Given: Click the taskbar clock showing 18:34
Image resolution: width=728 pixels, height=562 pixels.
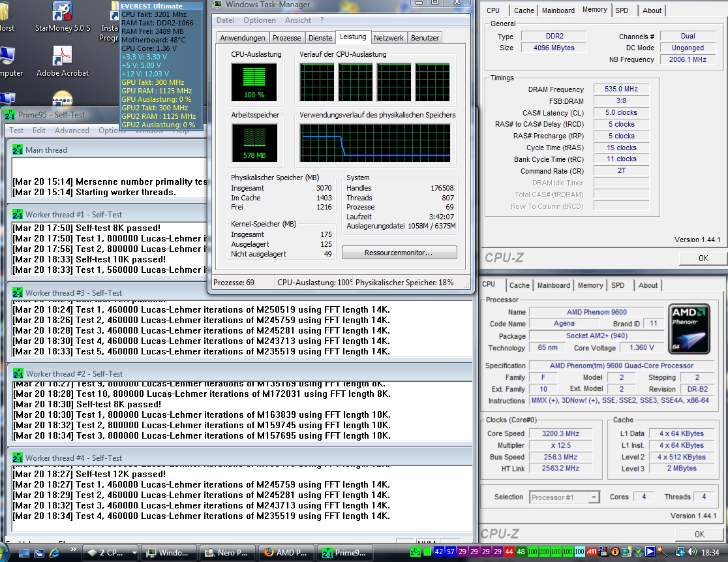Looking at the screenshot, I should click(710, 552).
